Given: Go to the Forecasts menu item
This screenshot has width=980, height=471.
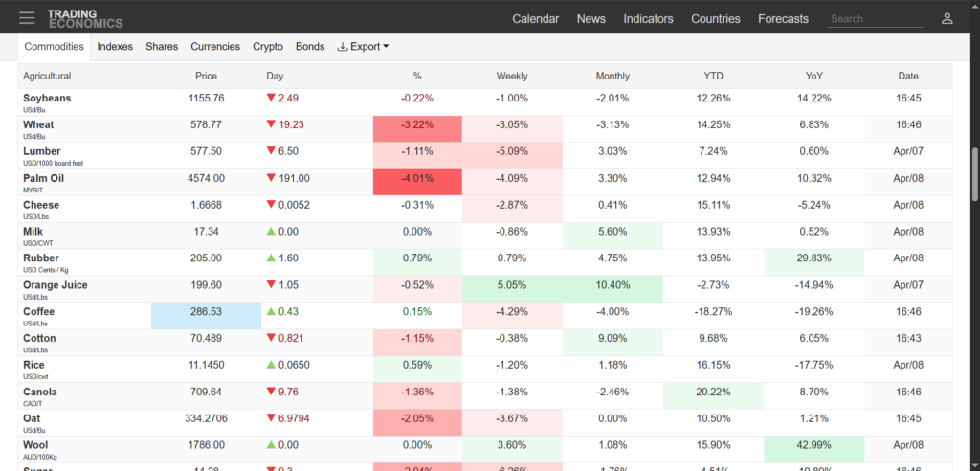Looking at the screenshot, I should (x=783, y=18).
